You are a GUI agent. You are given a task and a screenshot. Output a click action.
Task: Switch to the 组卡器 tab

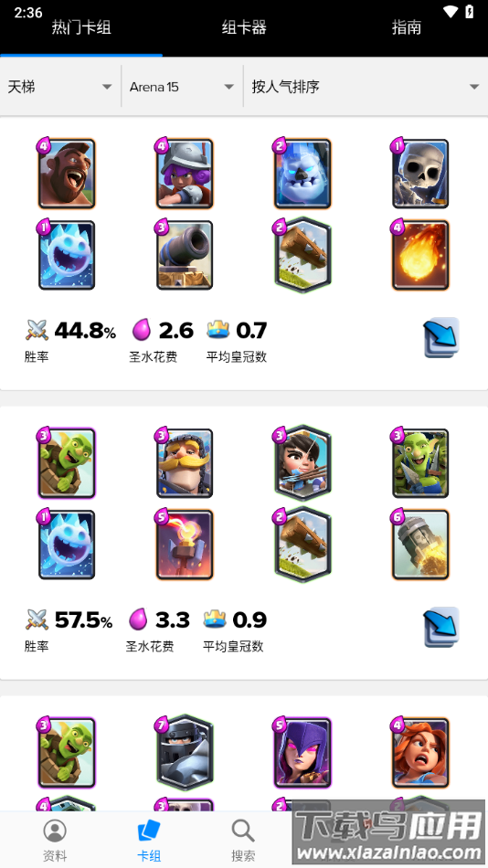[x=244, y=27]
